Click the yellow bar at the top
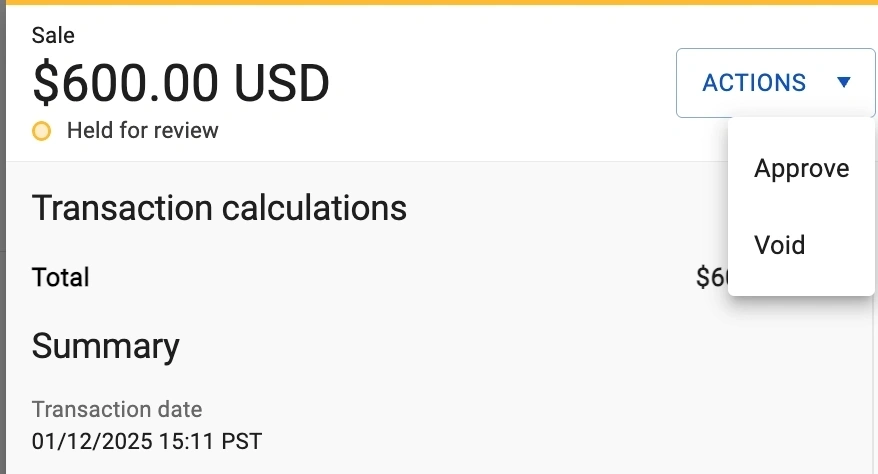878x474 pixels. click(x=439, y=2)
